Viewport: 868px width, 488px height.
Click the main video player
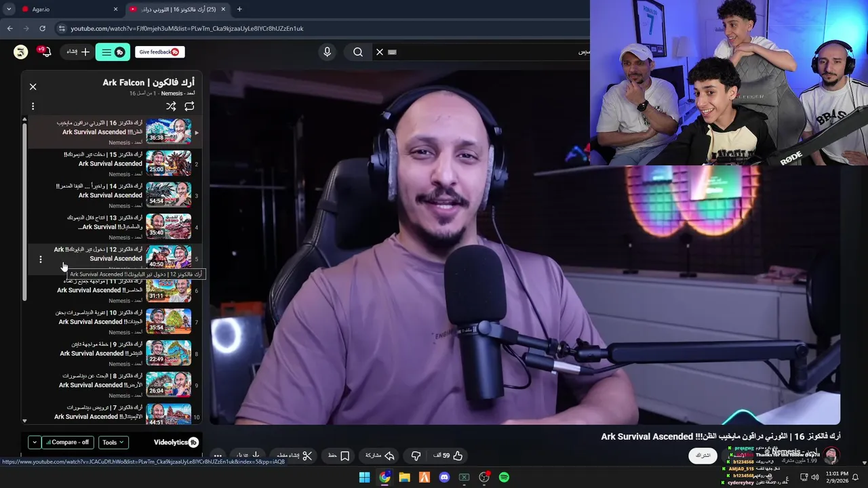click(524, 247)
